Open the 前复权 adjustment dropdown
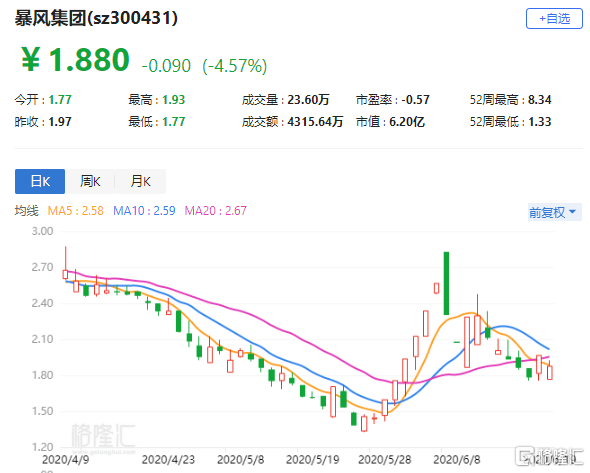This screenshot has height=473, width=590. click(554, 212)
